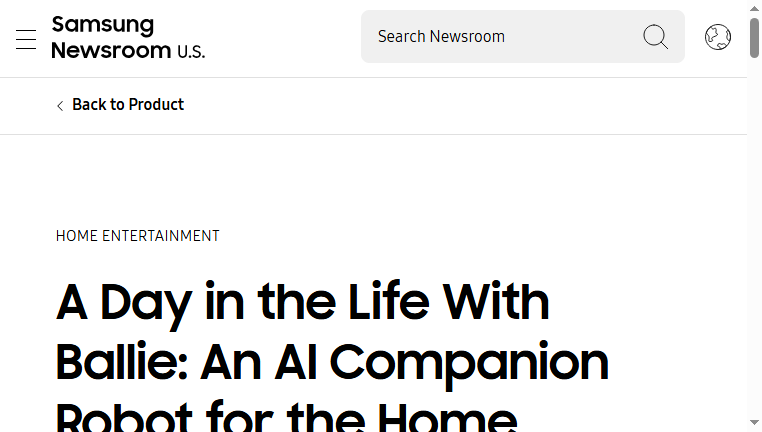Click the Samsung Newsroom U.S. logo
The image size is (762, 432).
(128, 37)
